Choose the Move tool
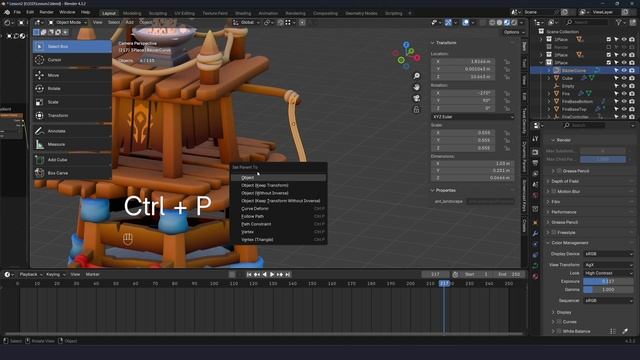The width and height of the screenshot is (640, 360). point(72,75)
